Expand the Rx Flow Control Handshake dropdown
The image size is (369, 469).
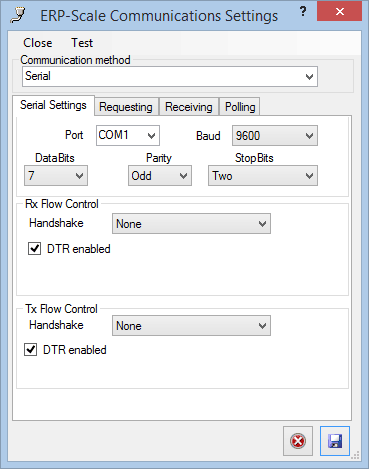(x=191, y=224)
